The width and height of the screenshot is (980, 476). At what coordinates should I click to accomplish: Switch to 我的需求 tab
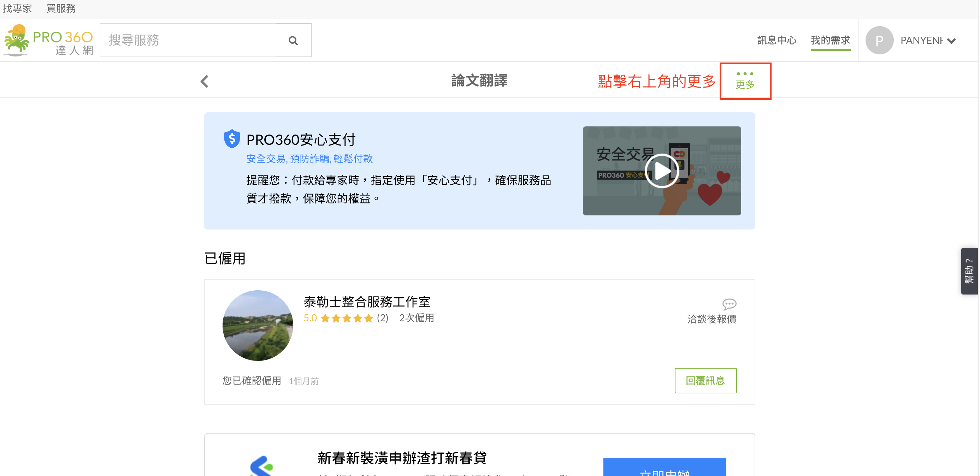830,40
